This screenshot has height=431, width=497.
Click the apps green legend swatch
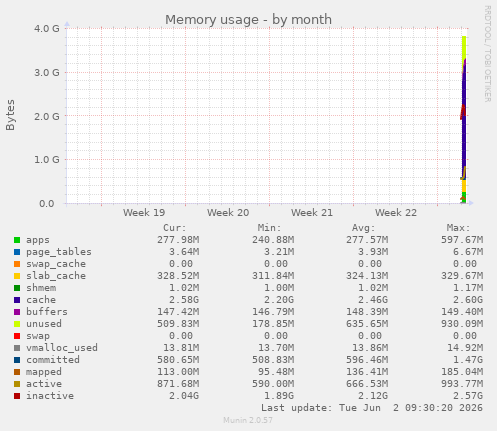tap(17, 240)
